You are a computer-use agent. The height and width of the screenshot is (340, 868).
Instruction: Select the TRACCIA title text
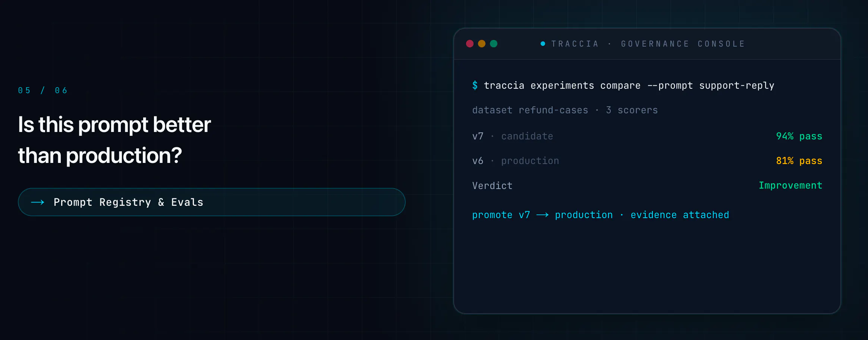click(x=575, y=44)
